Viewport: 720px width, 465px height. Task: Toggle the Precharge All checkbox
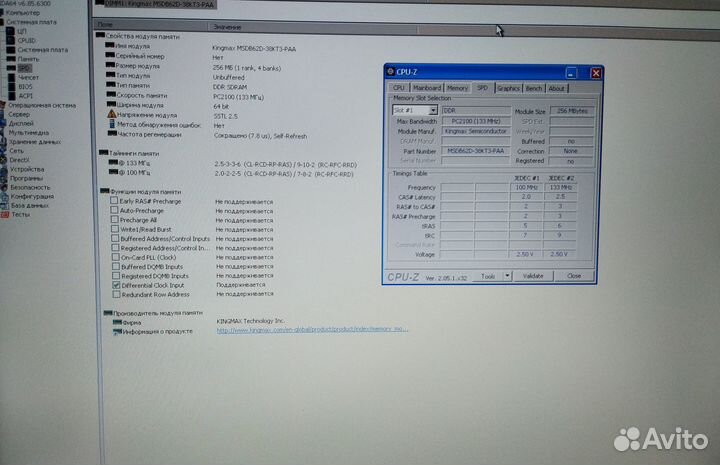click(115, 219)
